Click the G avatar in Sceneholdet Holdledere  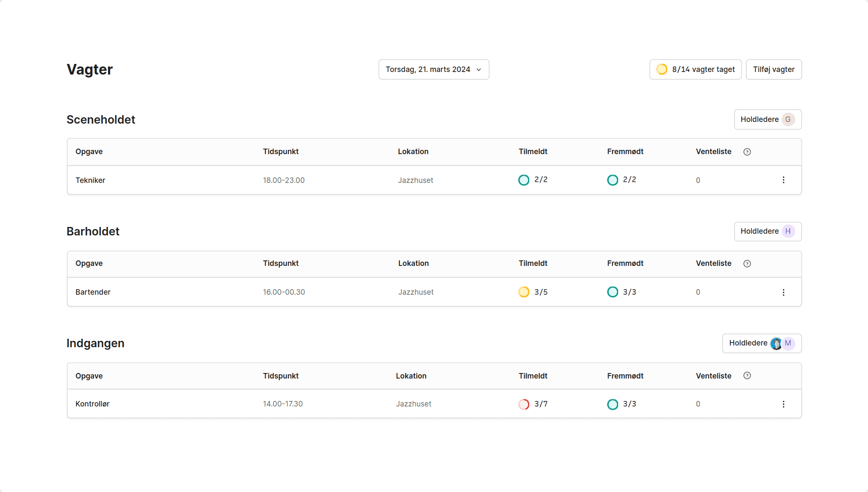click(788, 119)
